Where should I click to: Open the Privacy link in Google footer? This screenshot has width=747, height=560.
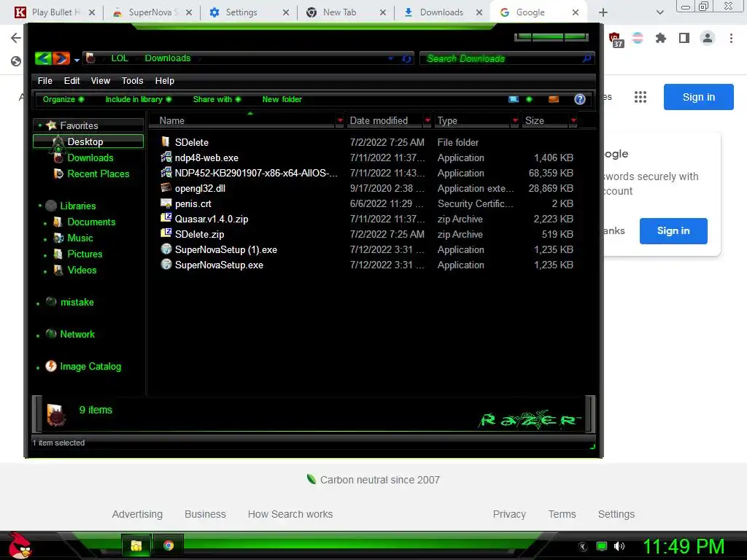click(x=509, y=514)
